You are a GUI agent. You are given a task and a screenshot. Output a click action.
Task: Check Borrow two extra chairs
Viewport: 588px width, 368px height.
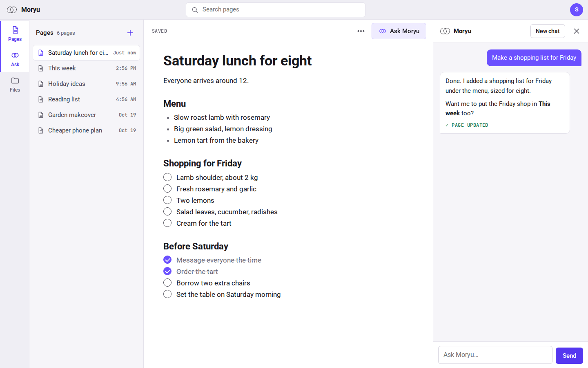pyautogui.click(x=167, y=283)
